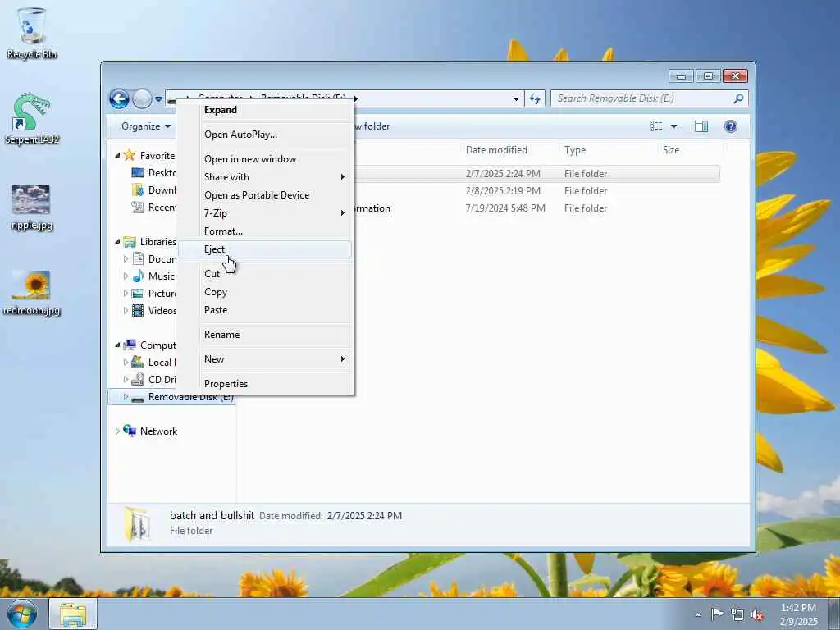The image size is (840, 630).
Task: Choose Eject in the context menu
Action: point(265,249)
